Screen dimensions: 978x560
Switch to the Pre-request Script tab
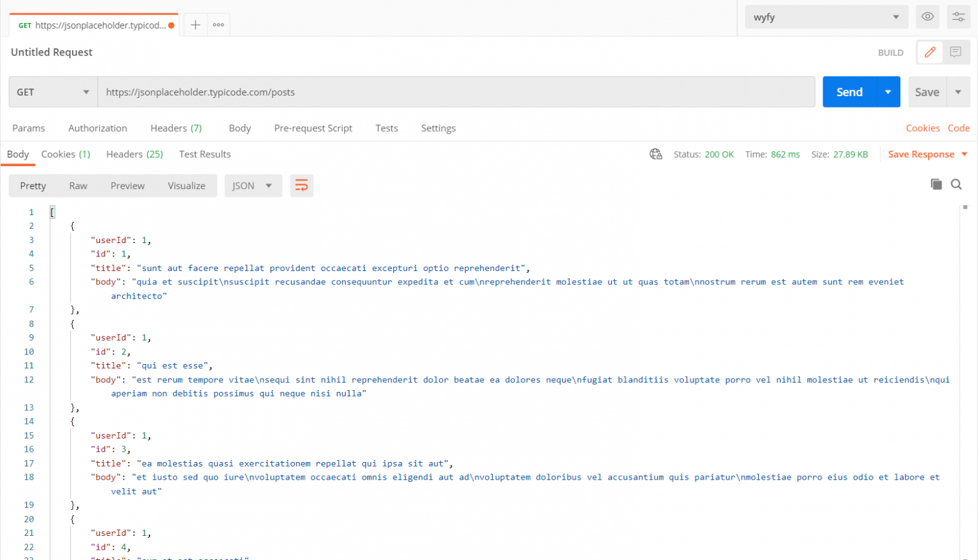point(313,128)
